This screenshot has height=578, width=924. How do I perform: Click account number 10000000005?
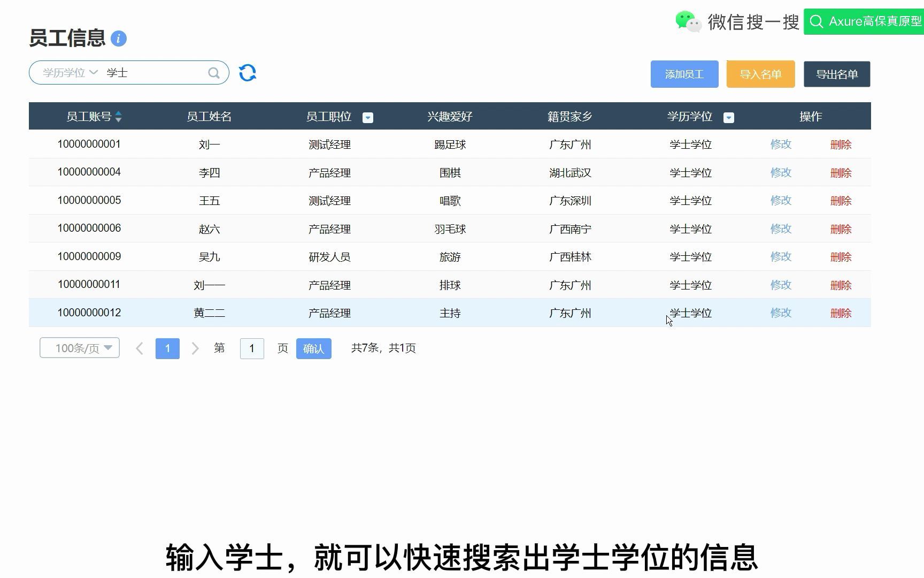click(89, 200)
